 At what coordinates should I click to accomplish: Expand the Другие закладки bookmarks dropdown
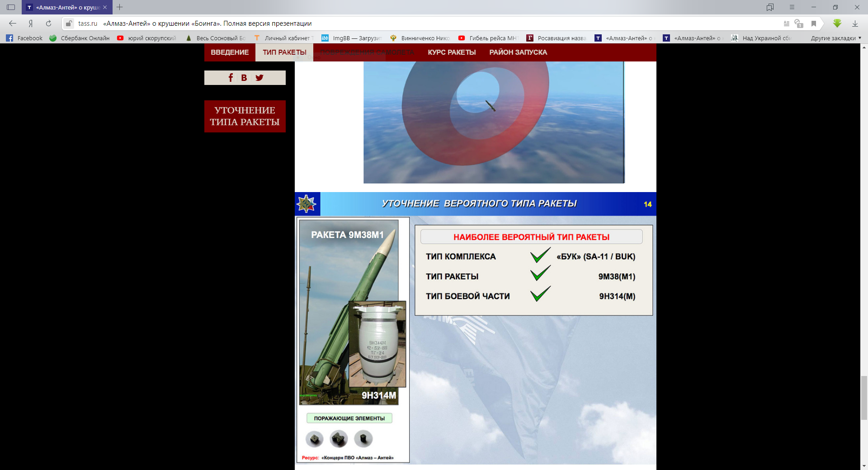(836, 38)
